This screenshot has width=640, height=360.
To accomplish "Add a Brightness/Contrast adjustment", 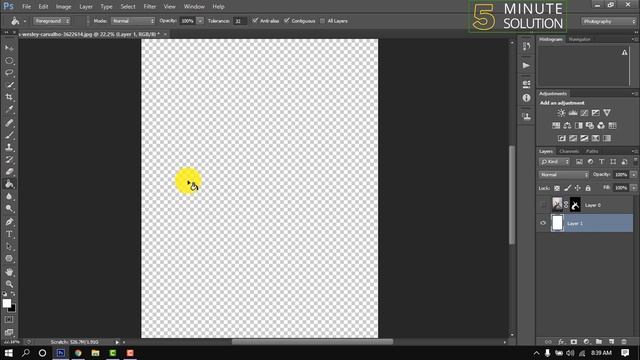I will pyautogui.click(x=562, y=113).
